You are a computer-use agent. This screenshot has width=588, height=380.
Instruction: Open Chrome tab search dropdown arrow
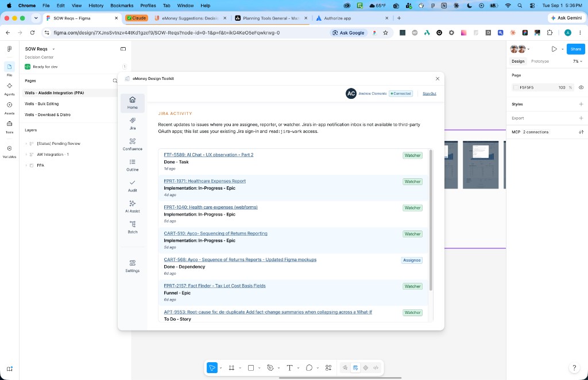pos(36,18)
